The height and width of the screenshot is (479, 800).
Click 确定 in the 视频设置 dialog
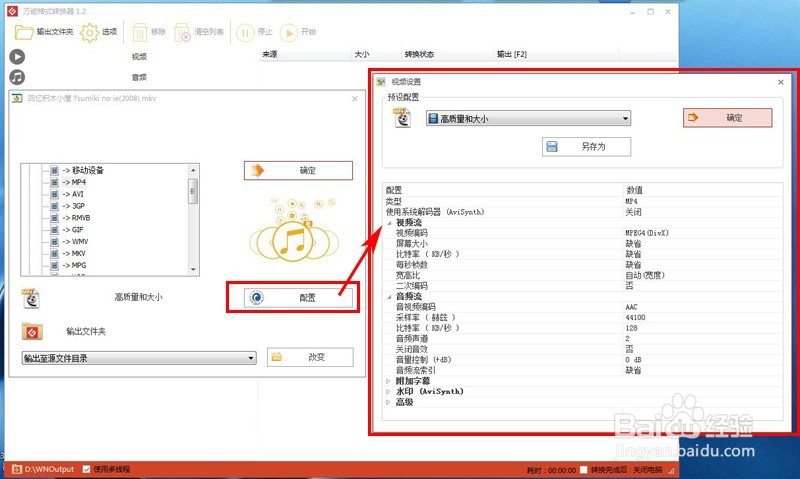coord(728,118)
